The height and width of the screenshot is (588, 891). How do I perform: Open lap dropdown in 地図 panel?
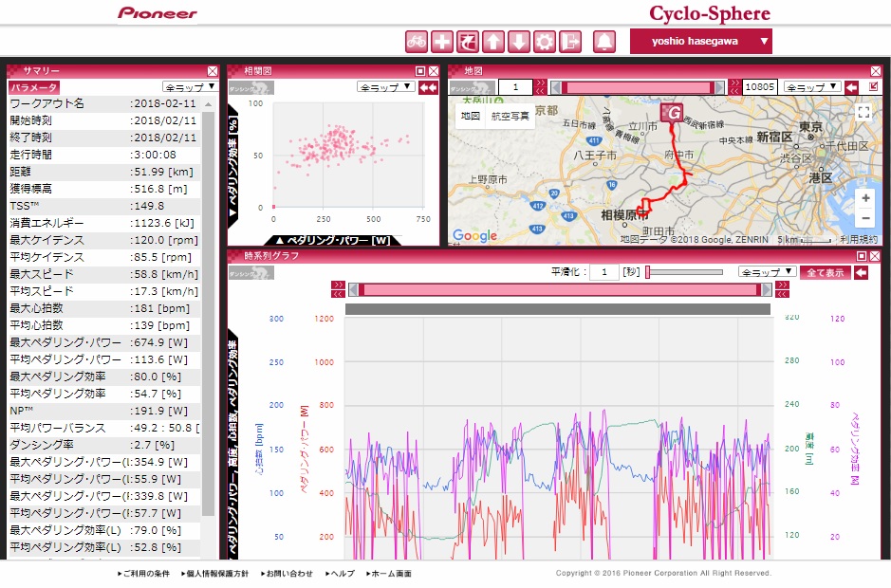point(812,87)
